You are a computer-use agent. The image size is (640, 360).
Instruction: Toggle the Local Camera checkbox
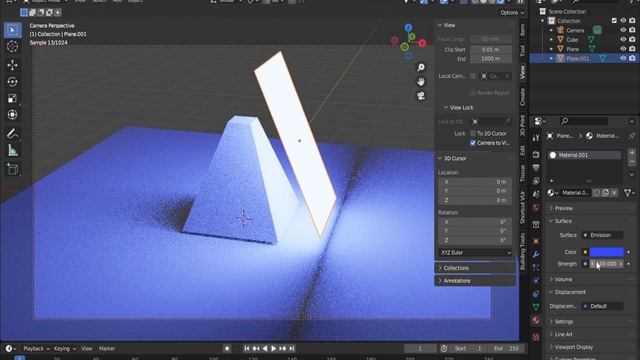pyautogui.click(x=473, y=76)
